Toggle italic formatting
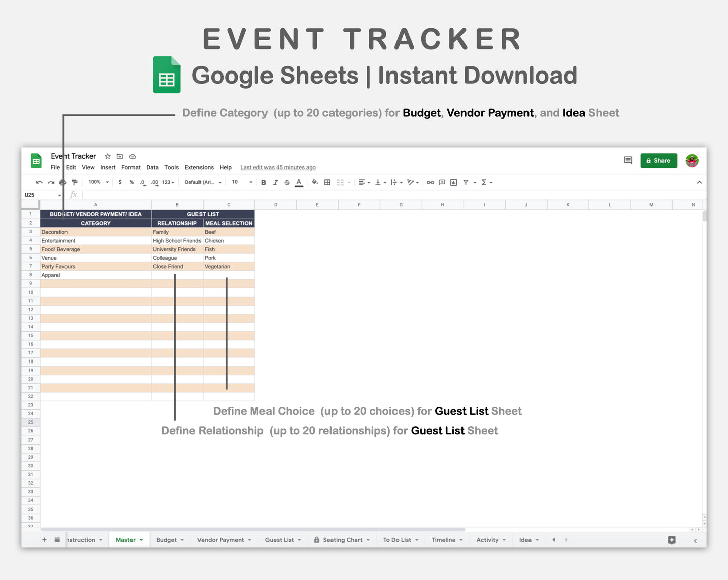 [x=275, y=182]
